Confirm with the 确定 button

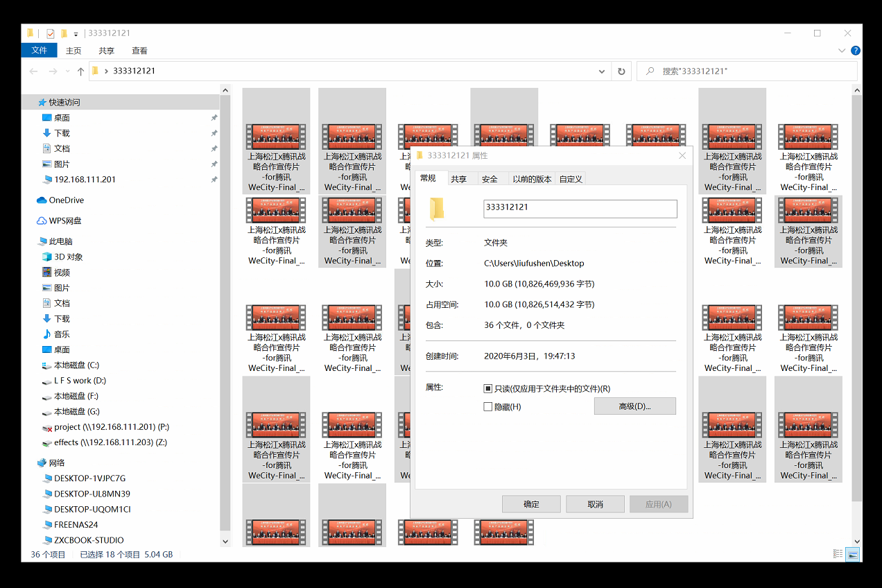pyautogui.click(x=531, y=504)
